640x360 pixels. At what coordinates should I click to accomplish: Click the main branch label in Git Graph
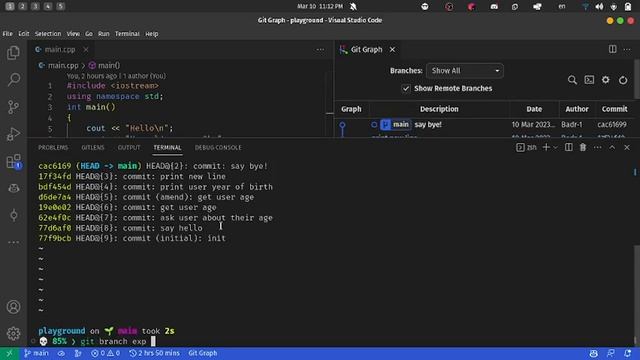coord(396,124)
